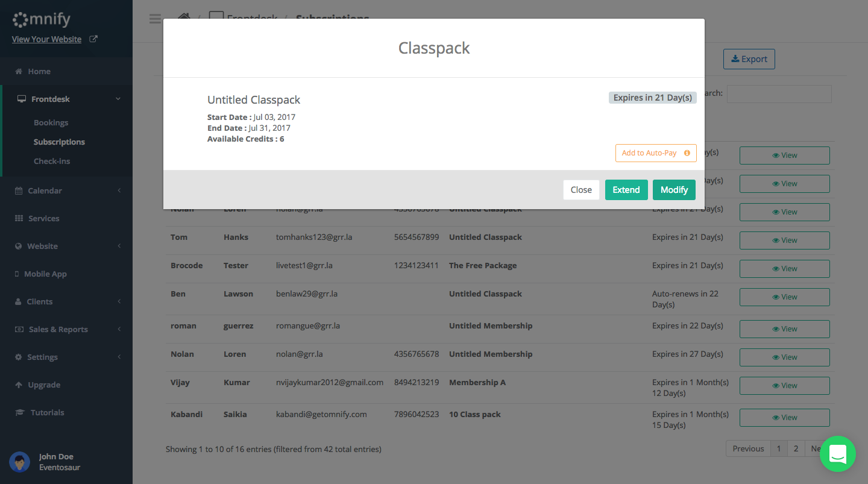Click the Mobile App phone icon
The image size is (868, 484).
click(17, 274)
